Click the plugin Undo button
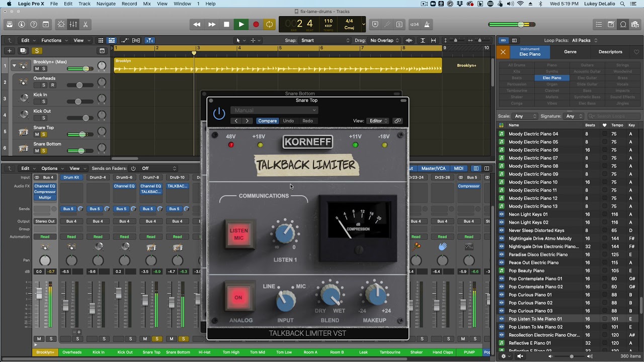 pos(288,121)
